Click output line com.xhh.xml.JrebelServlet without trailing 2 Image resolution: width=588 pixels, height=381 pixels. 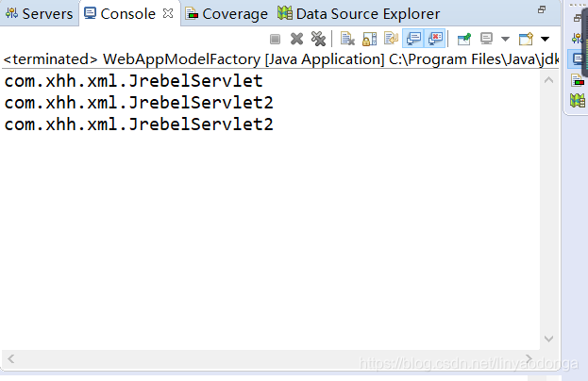(133, 81)
